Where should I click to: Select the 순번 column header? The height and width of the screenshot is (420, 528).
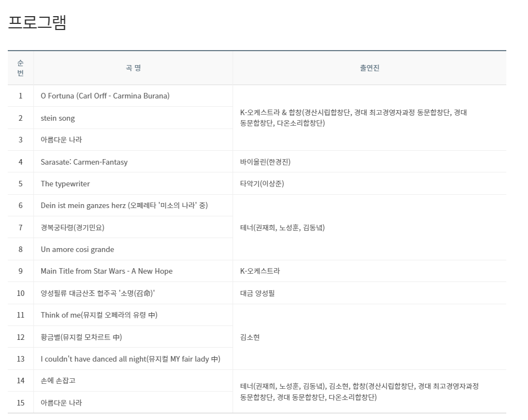[x=21, y=68]
